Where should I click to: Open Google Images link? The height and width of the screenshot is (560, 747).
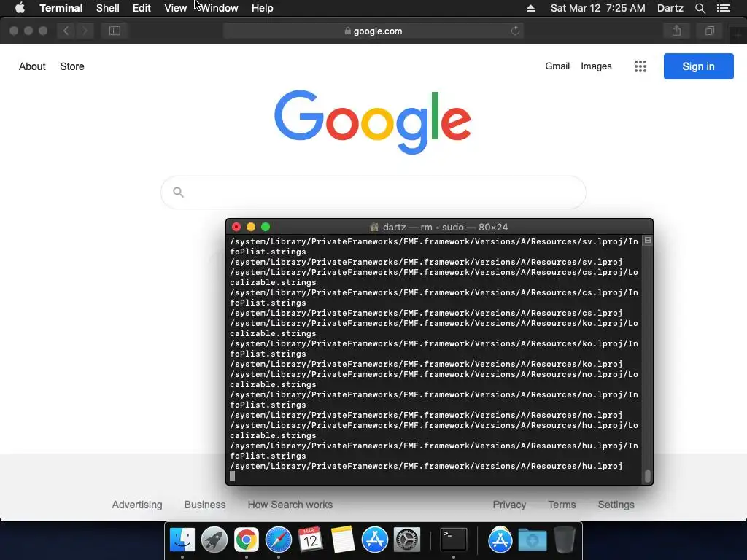coord(596,66)
